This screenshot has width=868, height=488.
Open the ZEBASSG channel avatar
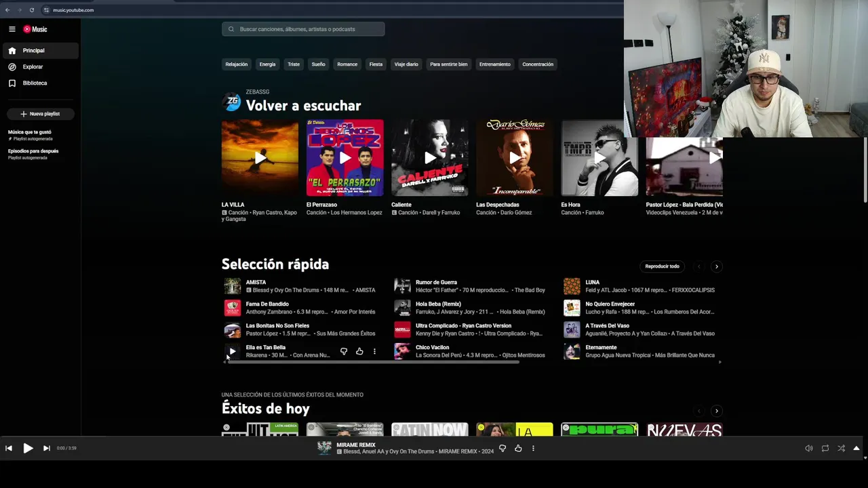231,102
